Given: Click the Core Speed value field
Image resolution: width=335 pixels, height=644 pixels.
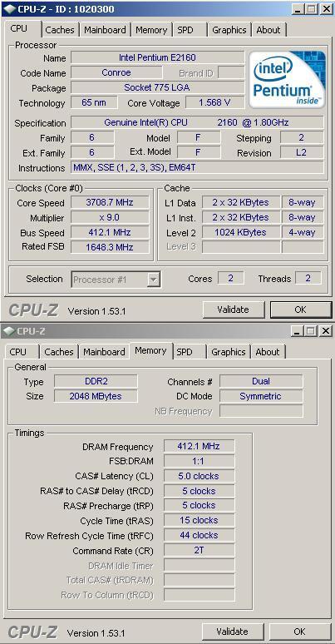Looking at the screenshot, I should coord(110,202).
